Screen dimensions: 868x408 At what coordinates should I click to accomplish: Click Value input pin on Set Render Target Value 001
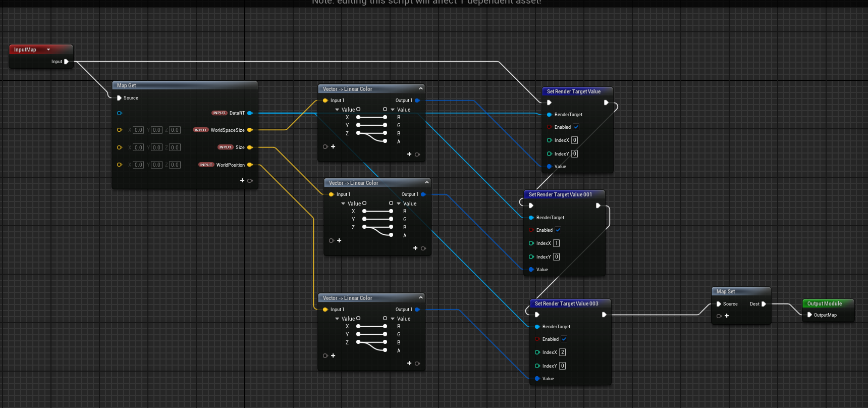point(531,270)
